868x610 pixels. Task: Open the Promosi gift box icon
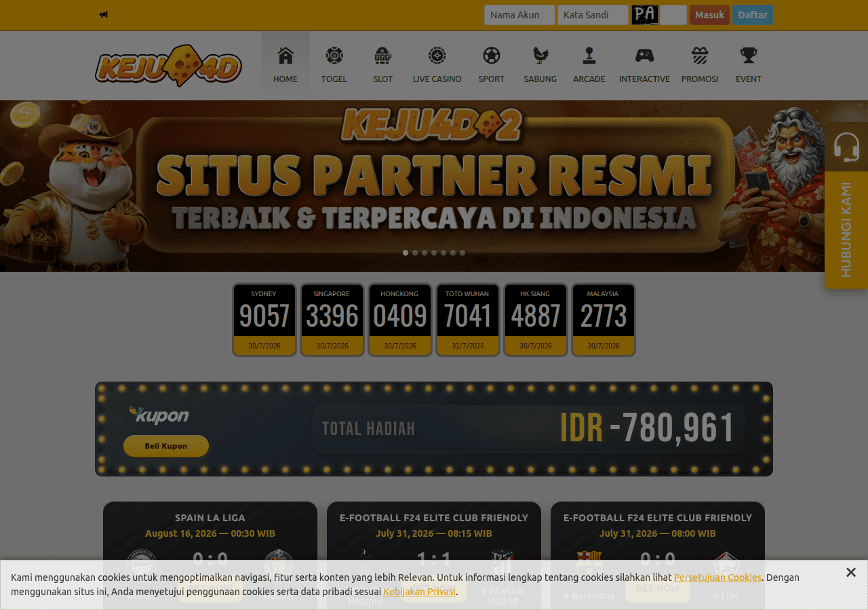pos(700,56)
